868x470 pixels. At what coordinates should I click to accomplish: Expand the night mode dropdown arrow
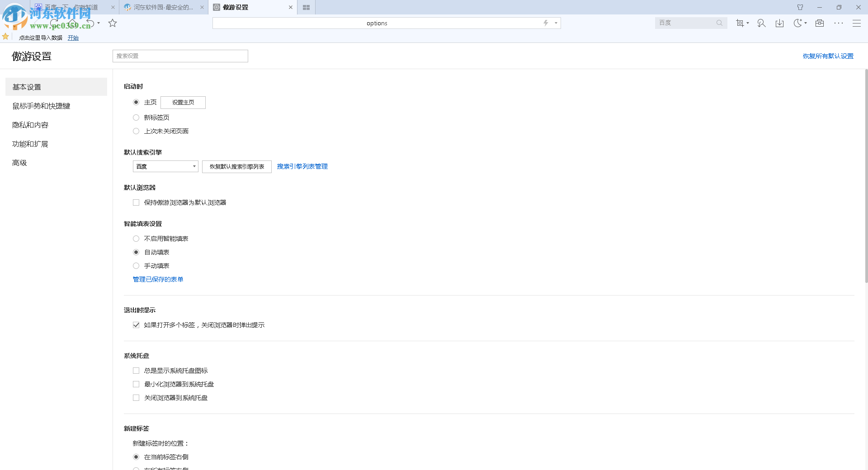pyautogui.click(x=806, y=23)
